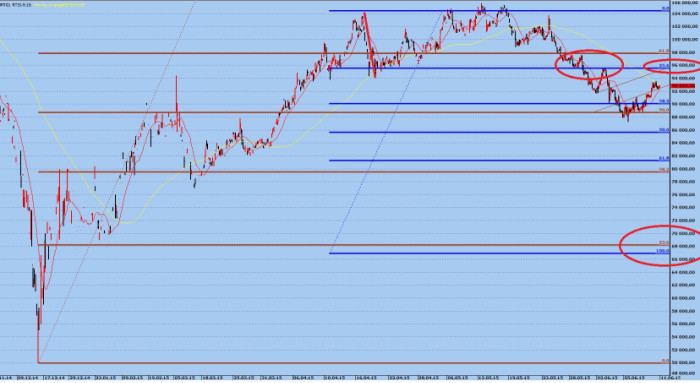Viewport: 700px width, 383px height.
Task: Click the blue 50.0 Fibonacci level label
Action: point(664,130)
